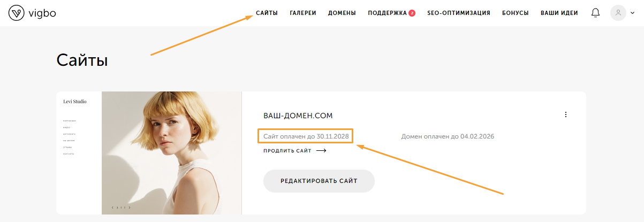
Task: Go to the Галереи section
Action: [302, 13]
